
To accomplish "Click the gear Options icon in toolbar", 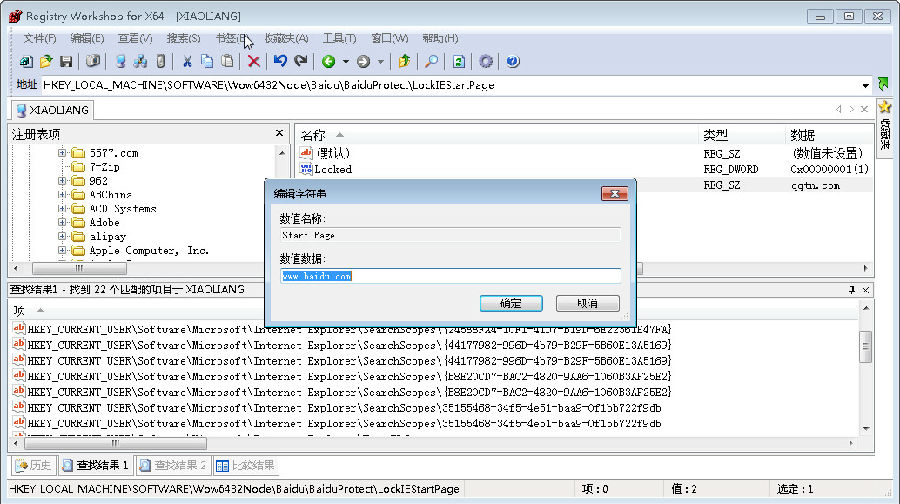I will (486, 61).
